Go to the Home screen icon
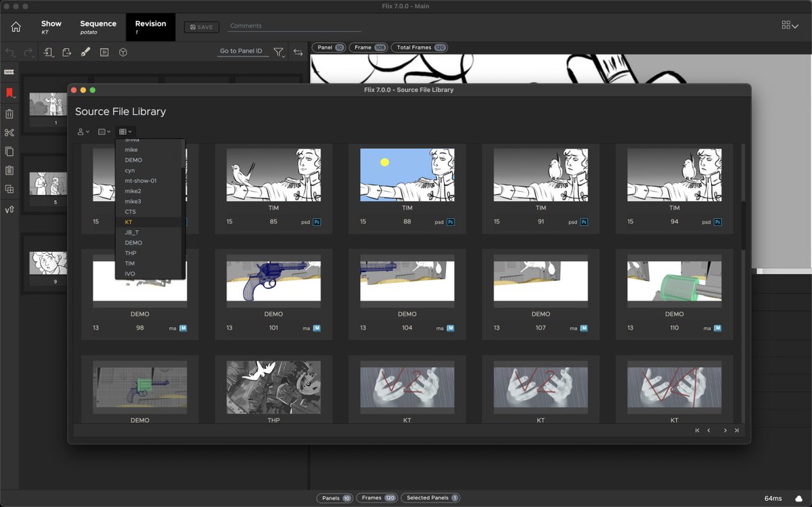 [x=16, y=27]
